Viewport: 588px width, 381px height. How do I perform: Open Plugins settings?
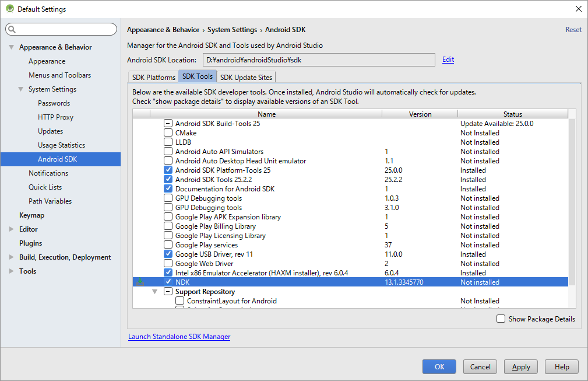tap(31, 243)
